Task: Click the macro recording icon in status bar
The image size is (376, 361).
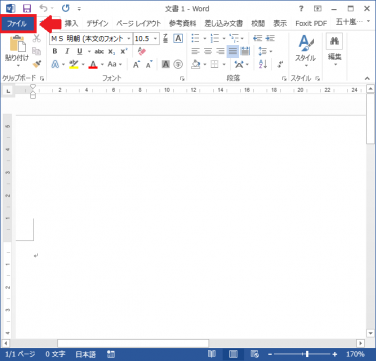Action: pos(111,354)
